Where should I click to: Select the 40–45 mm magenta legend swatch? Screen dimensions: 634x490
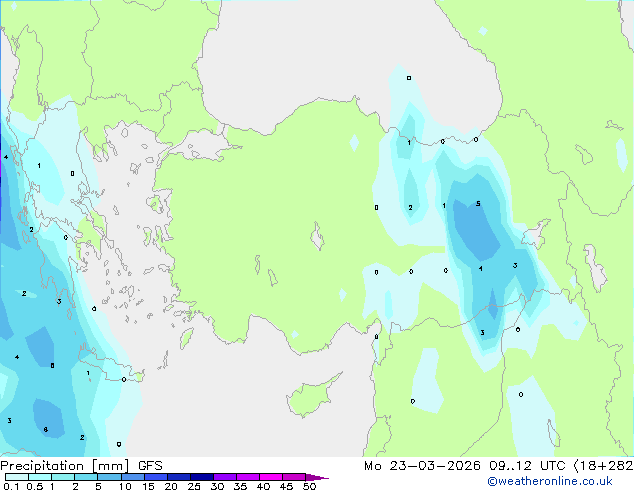pyautogui.click(x=271, y=477)
